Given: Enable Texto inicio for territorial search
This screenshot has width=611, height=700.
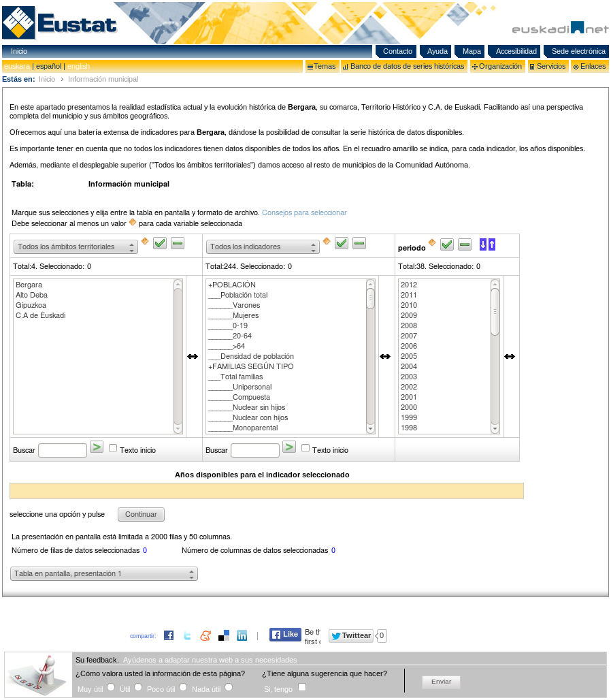Looking at the screenshot, I should (x=113, y=448).
